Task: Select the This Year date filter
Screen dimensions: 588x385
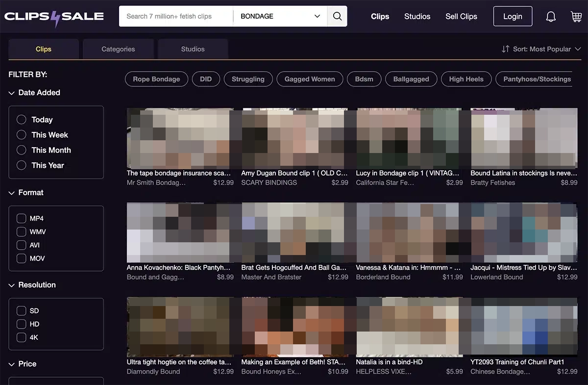Action: coord(21,165)
